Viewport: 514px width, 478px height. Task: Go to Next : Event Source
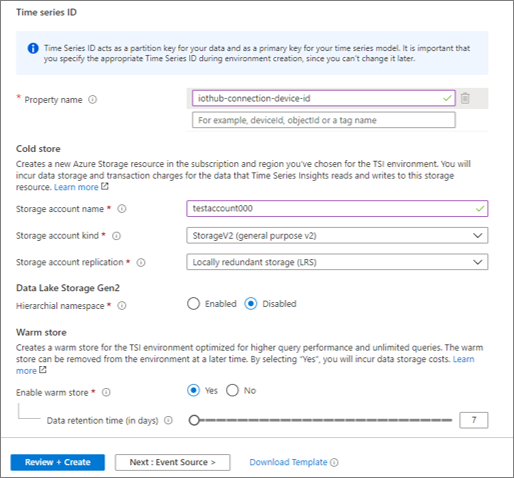click(173, 462)
